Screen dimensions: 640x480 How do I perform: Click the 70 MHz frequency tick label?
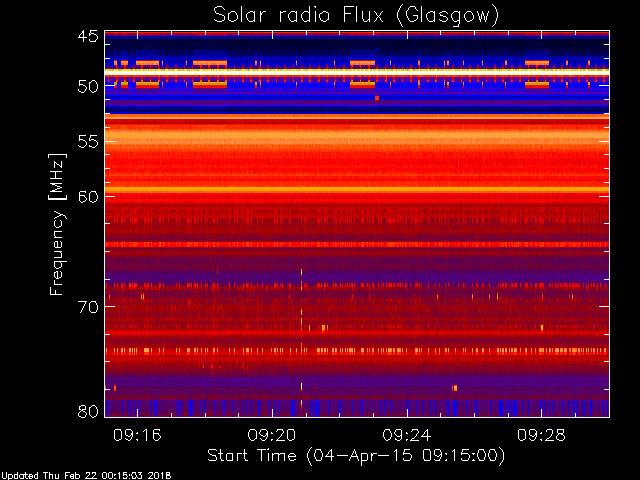[x=88, y=307]
